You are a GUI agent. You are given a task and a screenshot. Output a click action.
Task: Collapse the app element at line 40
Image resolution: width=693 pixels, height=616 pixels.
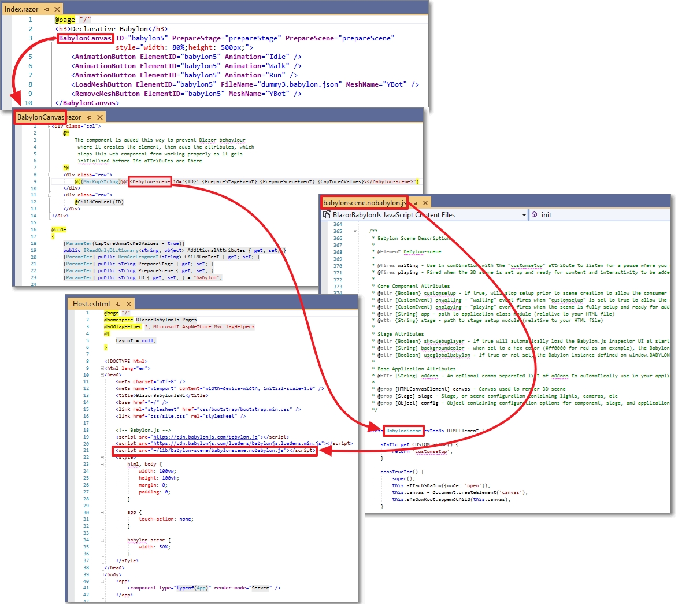tap(102, 581)
